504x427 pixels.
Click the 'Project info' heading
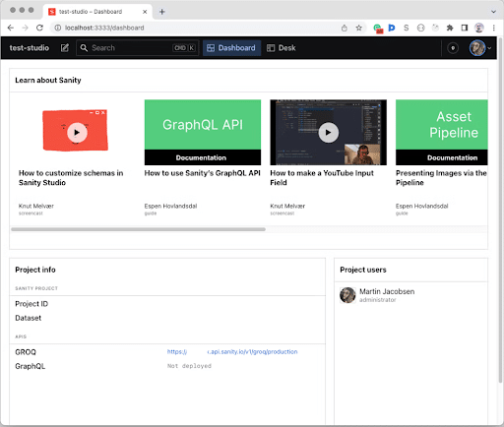click(35, 270)
